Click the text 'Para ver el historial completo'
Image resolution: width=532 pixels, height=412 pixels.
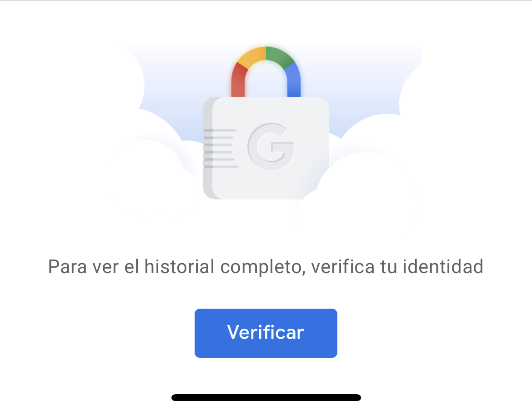click(175, 267)
